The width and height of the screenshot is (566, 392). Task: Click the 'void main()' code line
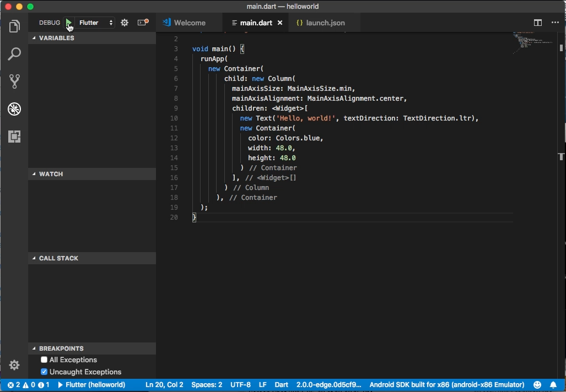[218, 48]
